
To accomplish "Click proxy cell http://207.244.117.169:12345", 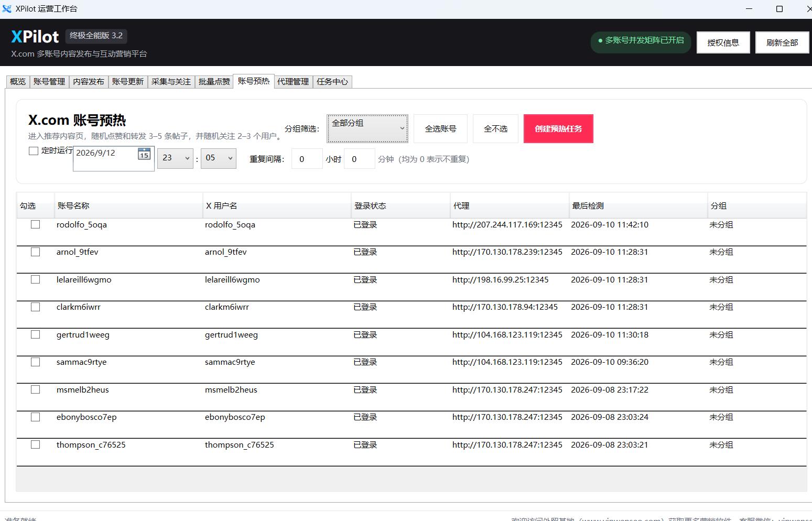I will [507, 225].
